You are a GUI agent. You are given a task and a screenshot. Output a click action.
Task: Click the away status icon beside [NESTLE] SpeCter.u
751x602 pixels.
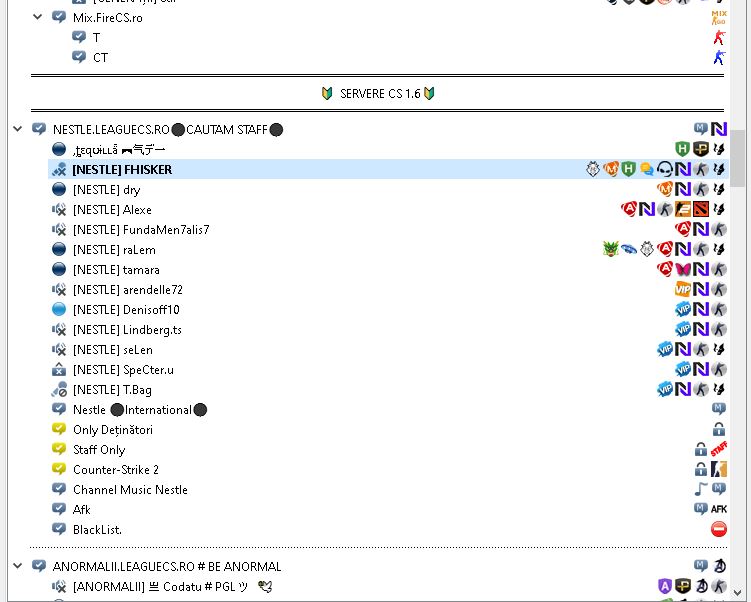58,370
